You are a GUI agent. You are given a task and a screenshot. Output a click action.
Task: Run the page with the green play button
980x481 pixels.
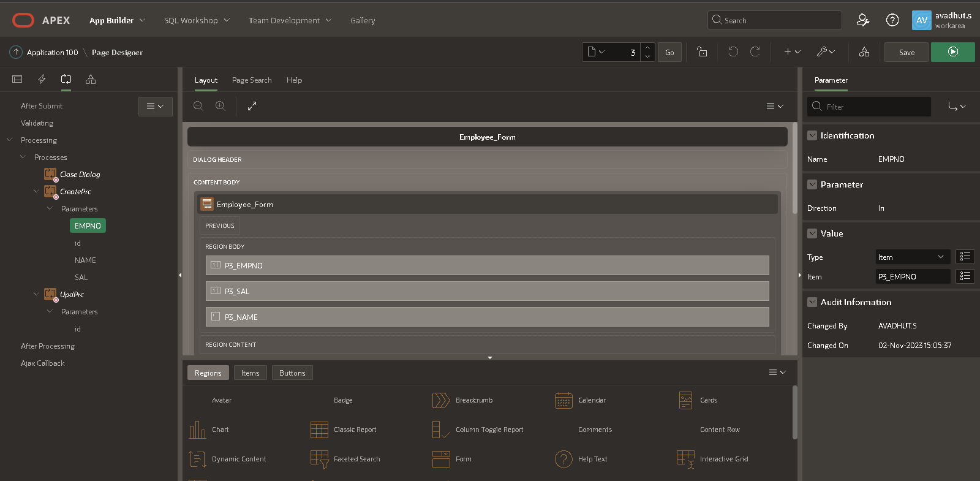(x=952, y=52)
